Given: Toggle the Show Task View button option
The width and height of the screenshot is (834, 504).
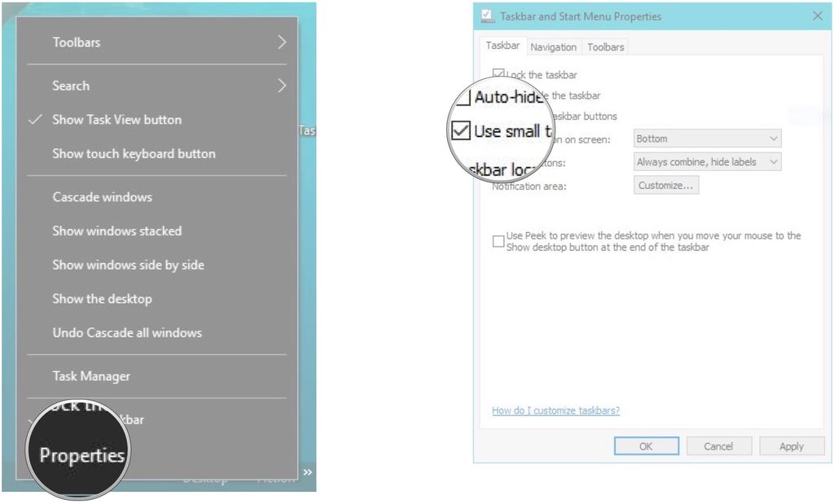Looking at the screenshot, I should pos(116,119).
